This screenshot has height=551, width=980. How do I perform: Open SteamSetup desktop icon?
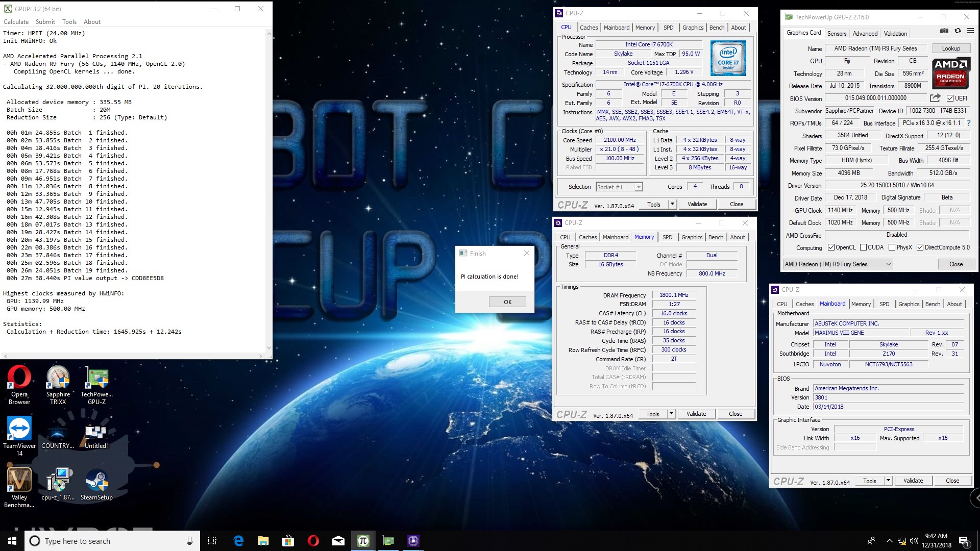pos(97,484)
